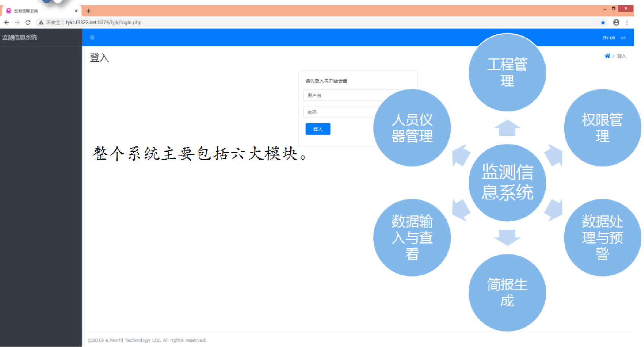Viewport: 644px width, 347px height.
Task: Reload the page with refresh icon
Action: click(x=28, y=22)
